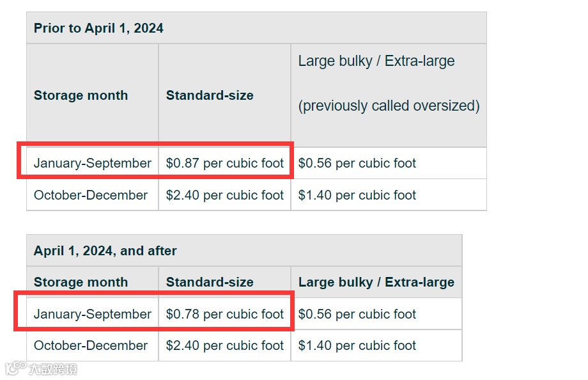Select January-September row label in the second table

93,314
